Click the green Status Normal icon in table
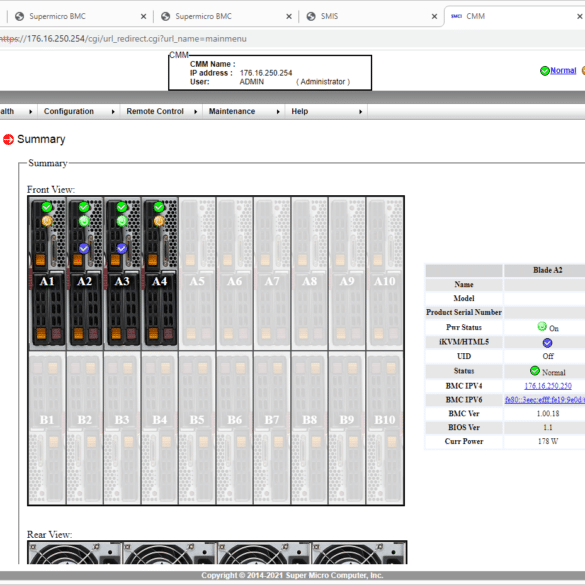 (x=535, y=370)
